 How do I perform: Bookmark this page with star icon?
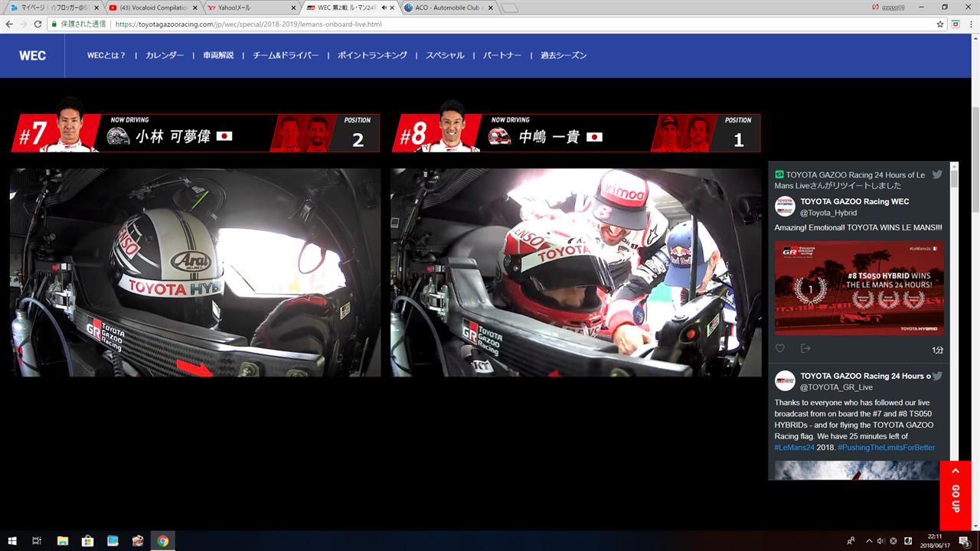click(x=940, y=24)
